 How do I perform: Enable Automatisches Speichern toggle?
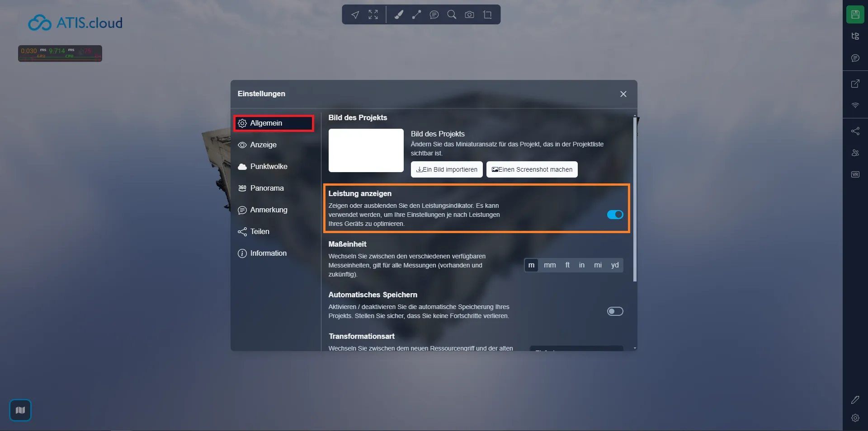coord(615,311)
